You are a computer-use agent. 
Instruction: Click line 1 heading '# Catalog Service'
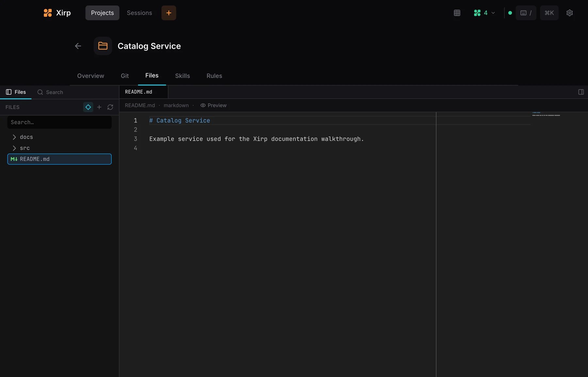coord(180,121)
